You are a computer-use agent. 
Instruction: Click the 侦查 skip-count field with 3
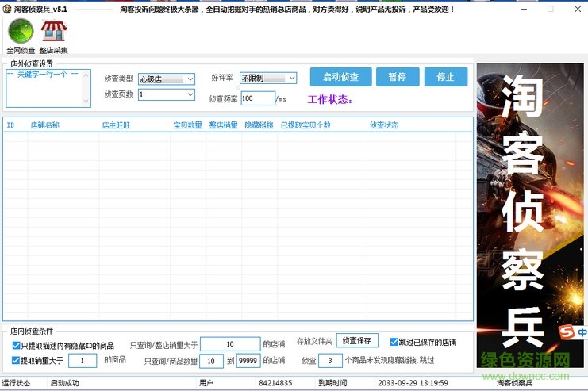coord(330,361)
